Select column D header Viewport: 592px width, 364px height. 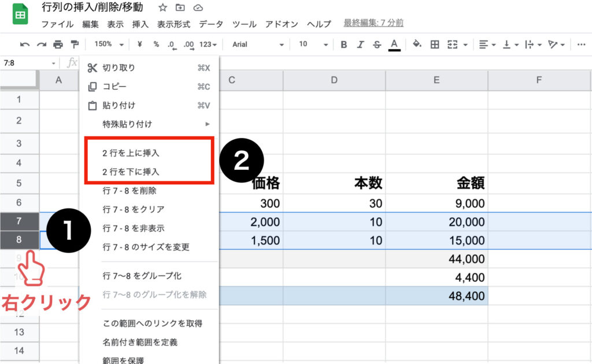point(334,80)
